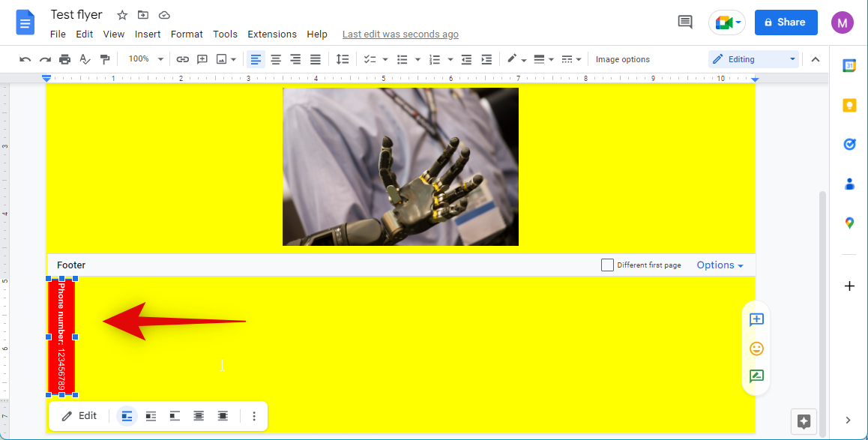Open the Insert menu

148,34
